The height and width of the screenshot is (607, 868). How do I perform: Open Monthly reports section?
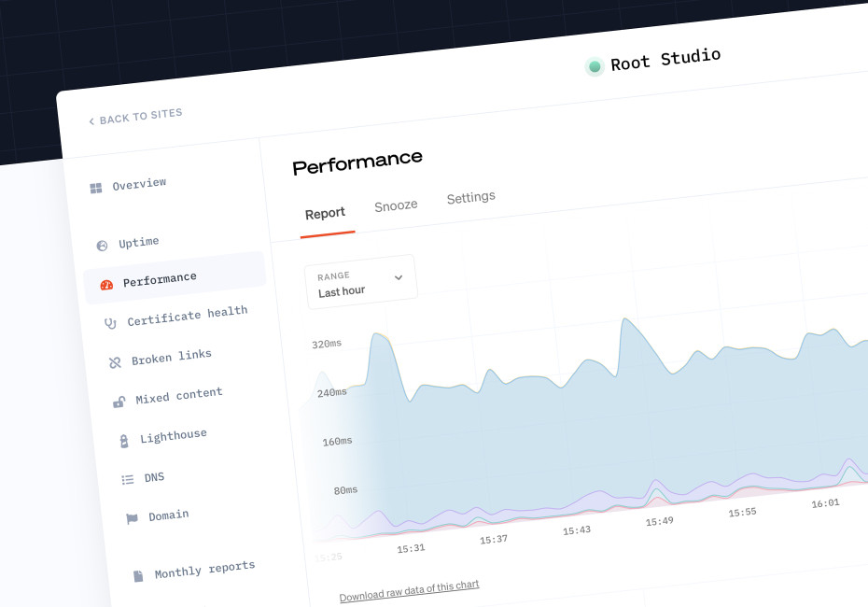[194, 570]
